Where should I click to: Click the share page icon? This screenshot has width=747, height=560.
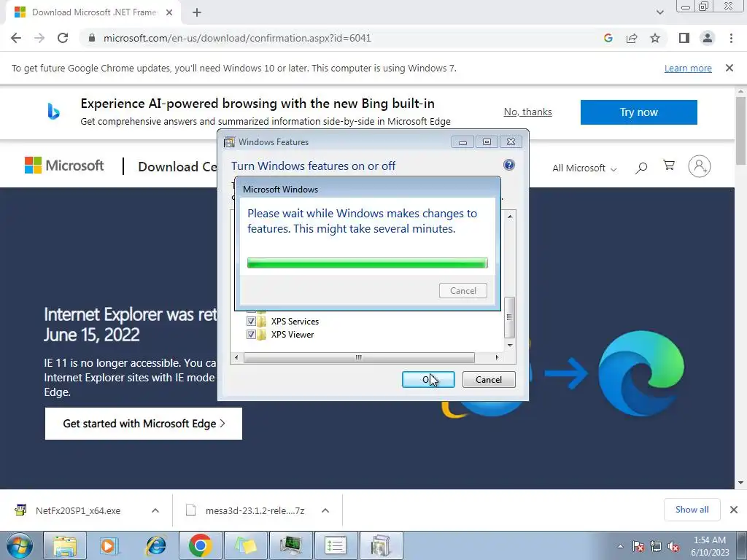(x=632, y=38)
